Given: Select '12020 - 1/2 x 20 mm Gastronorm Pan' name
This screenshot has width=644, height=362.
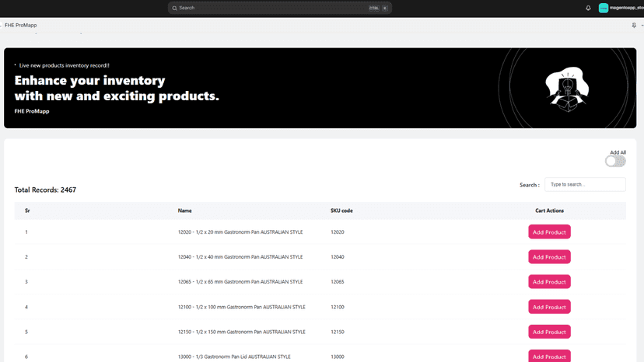Looking at the screenshot, I should [x=240, y=232].
